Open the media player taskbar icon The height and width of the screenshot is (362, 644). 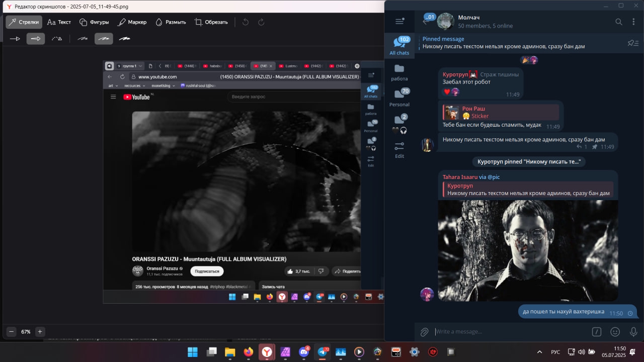coord(359,352)
